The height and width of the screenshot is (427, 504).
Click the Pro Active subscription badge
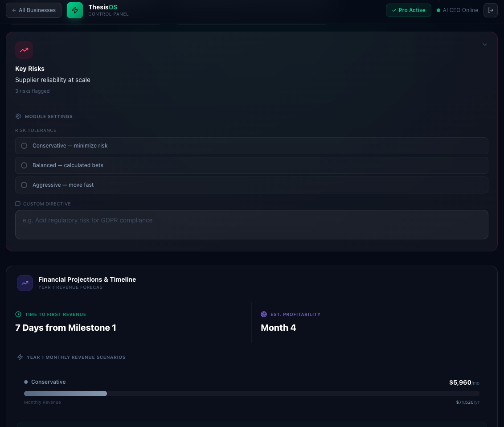(409, 10)
